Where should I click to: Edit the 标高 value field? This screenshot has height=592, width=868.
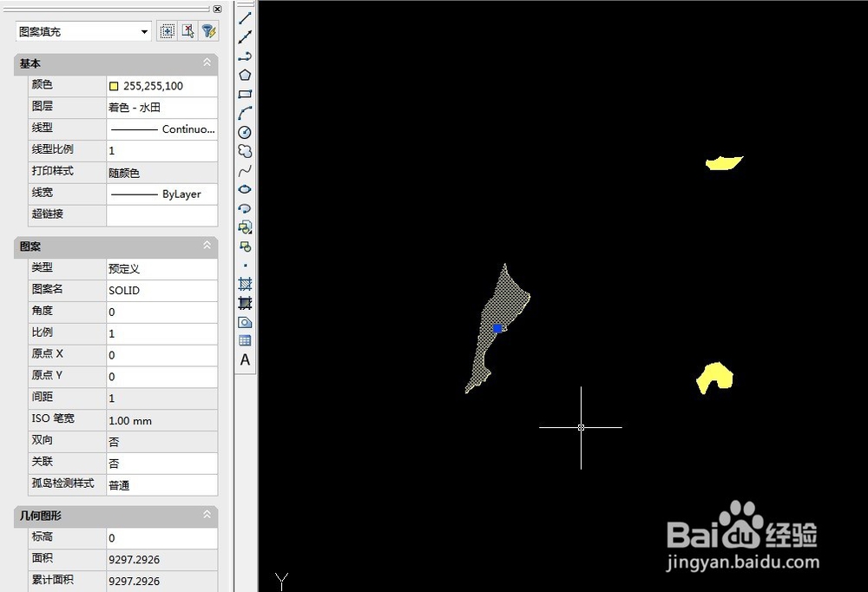(161, 537)
